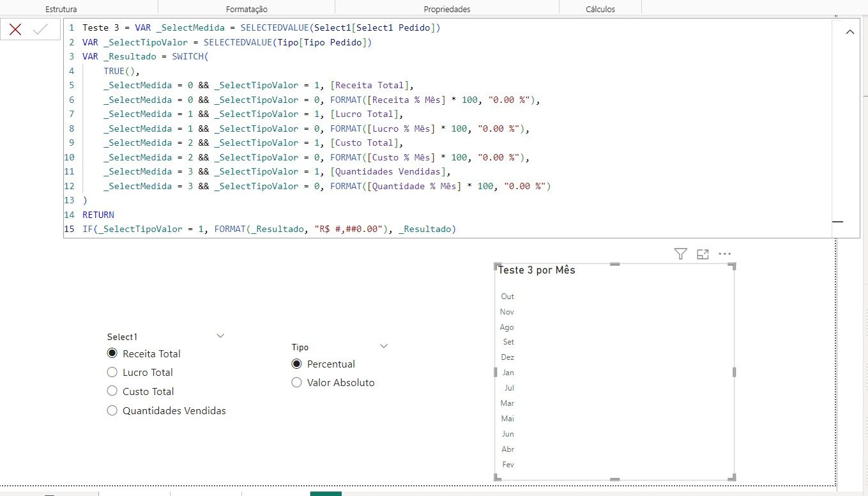Expand the Select1 slicer dropdown chevron
The height and width of the screenshot is (496, 868).
(220, 336)
